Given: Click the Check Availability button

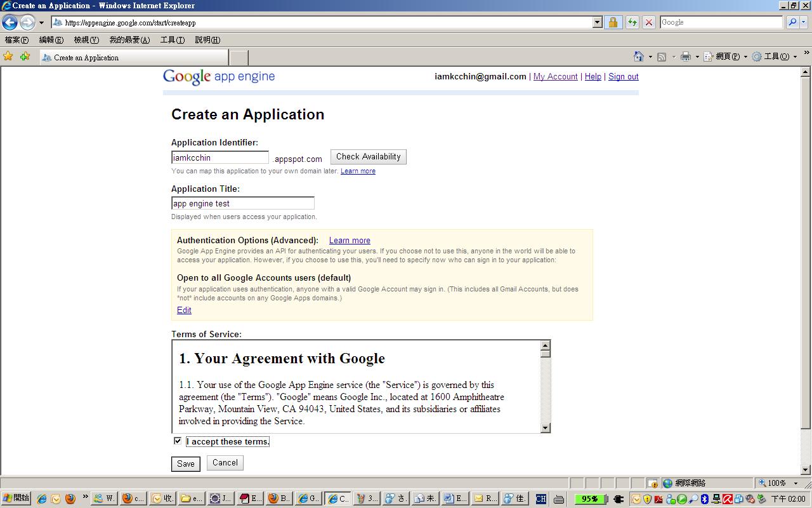Looking at the screenshot, I should [x=369, y=157].
